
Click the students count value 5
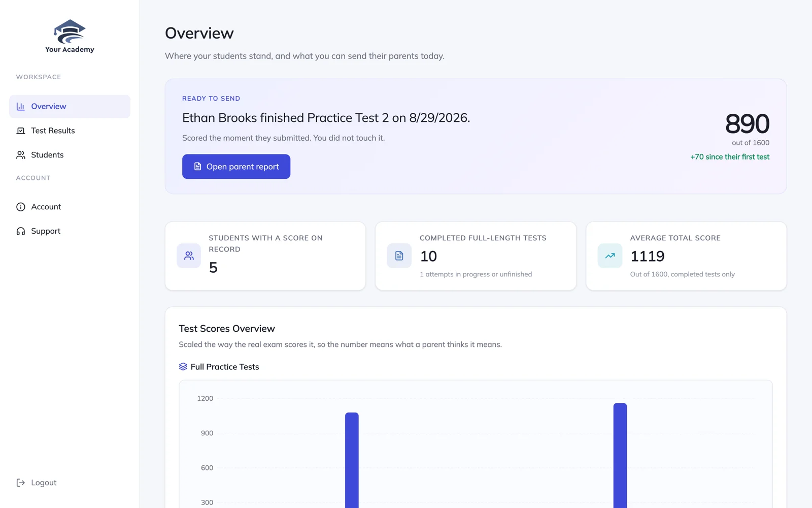pos(213,268)
